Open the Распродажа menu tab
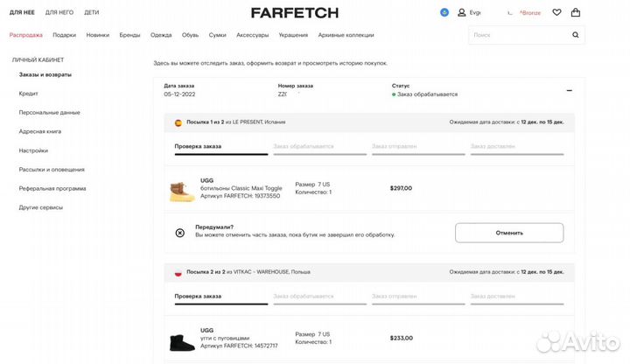 pyautogui.click(x=25, y=35)
